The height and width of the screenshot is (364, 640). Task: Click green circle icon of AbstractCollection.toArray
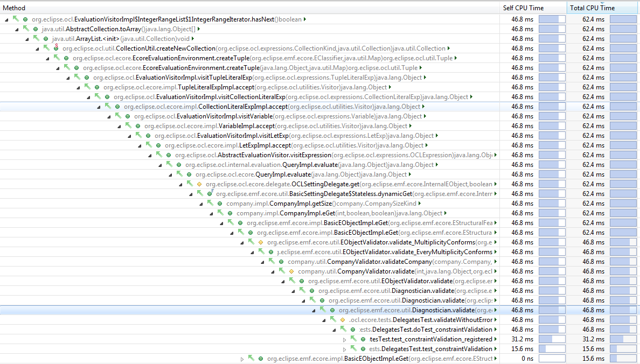tap(36, 29)
